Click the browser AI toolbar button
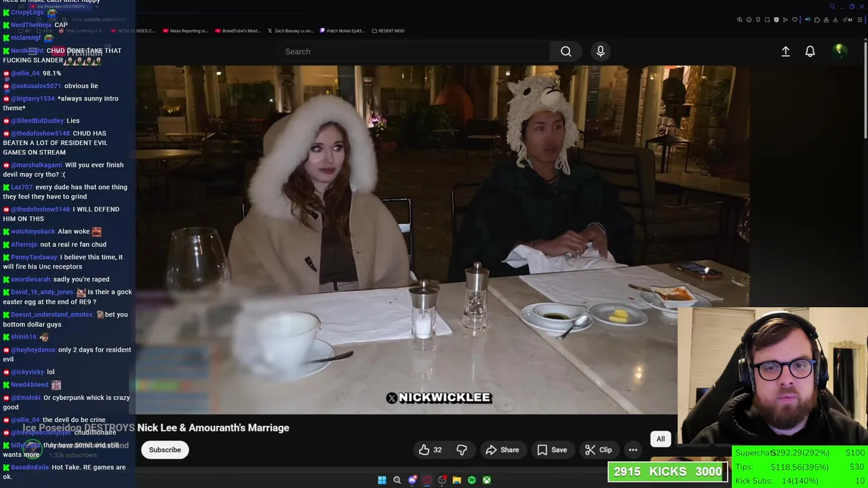The image size is (868, 488). tap(848, 20)
